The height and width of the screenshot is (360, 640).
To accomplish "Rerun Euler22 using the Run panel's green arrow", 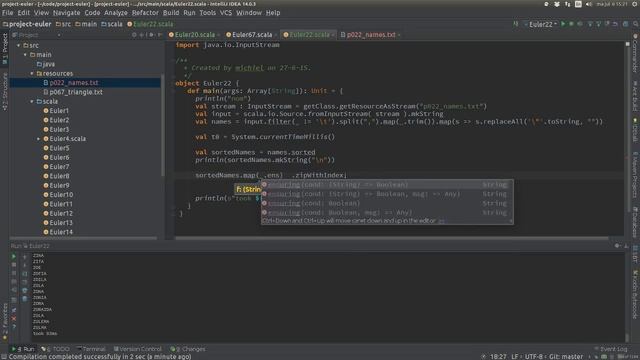I will coord(13,256).
